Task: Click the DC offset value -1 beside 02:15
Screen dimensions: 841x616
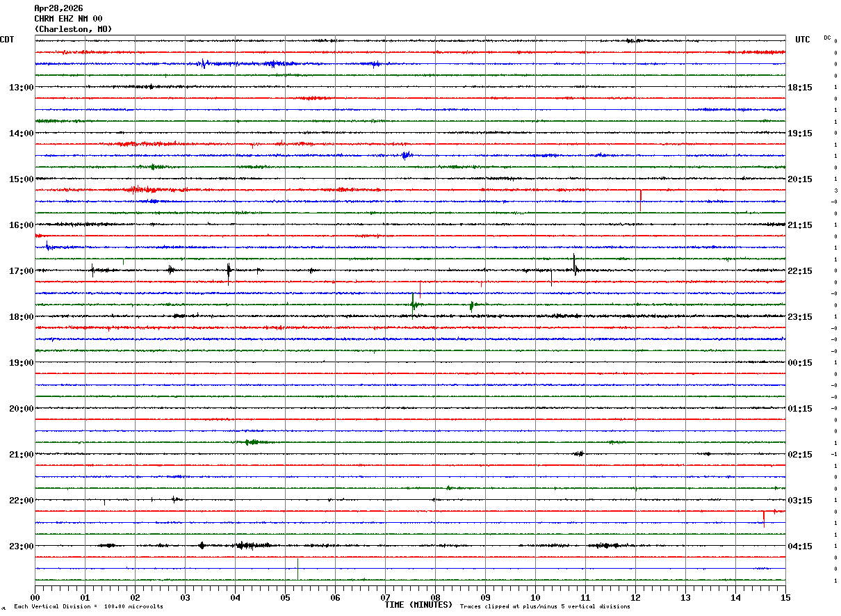Action: coord(835,454)
